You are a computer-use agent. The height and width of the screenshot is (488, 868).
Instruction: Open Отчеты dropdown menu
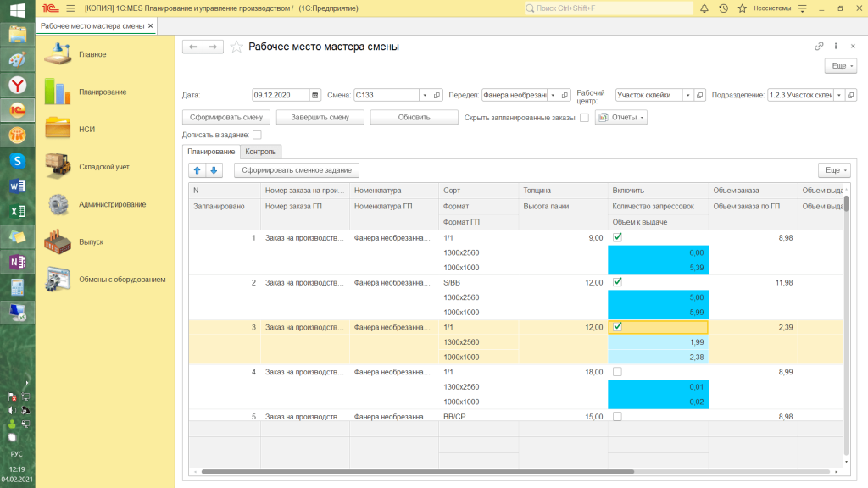621,117
